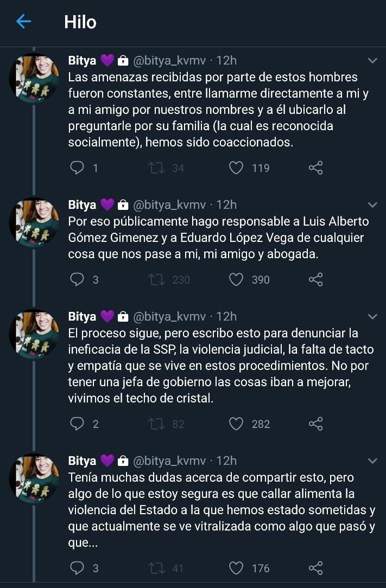Go back using the arrow icon
This screenshot has width=386, height=588.
click(x=23, y=22)
